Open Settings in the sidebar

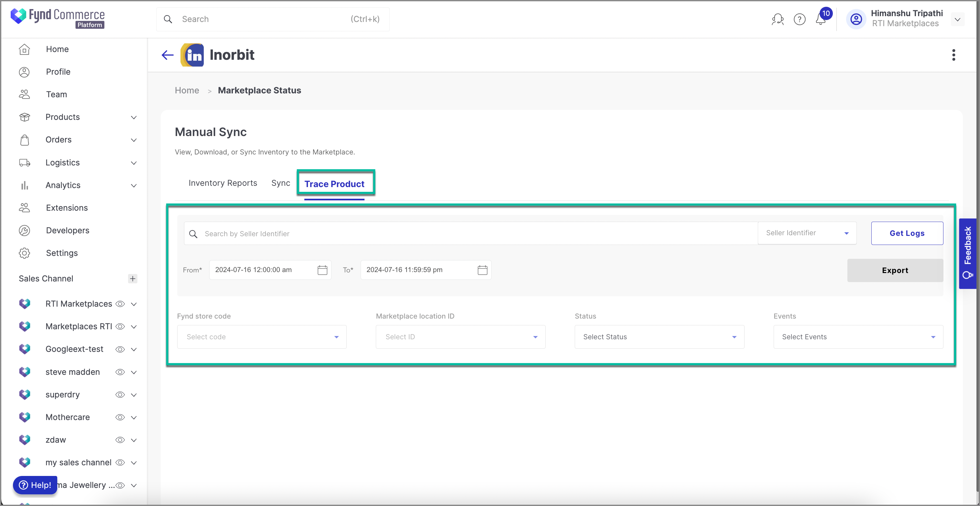point(62,253)
